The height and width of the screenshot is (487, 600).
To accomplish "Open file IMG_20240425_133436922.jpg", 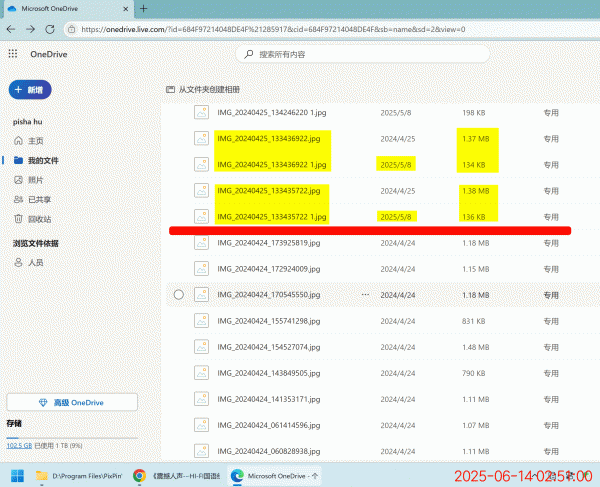I will point(268,138).
